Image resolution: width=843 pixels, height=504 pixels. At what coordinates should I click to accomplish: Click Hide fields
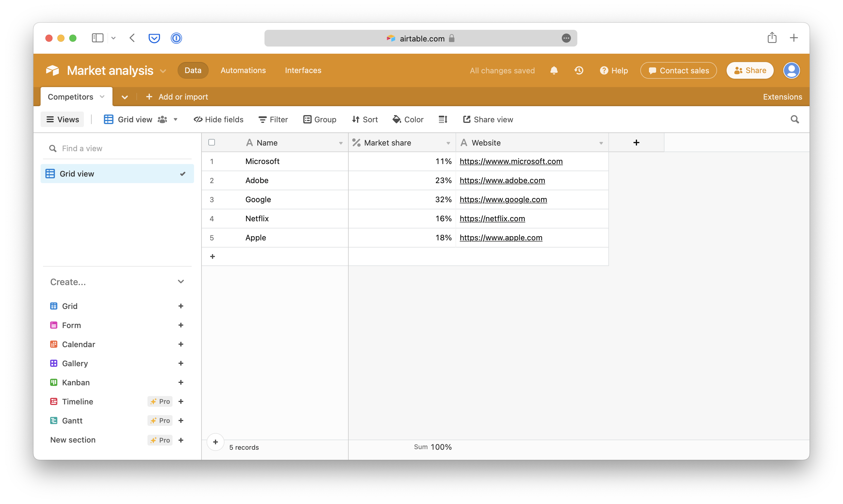218,119
